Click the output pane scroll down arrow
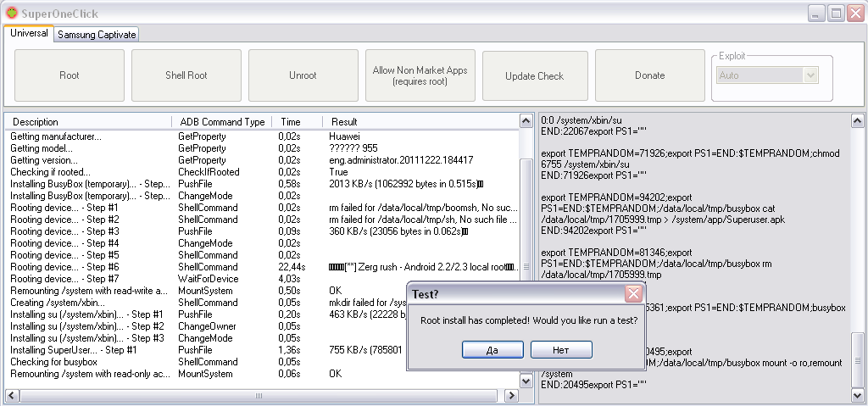 857,395
